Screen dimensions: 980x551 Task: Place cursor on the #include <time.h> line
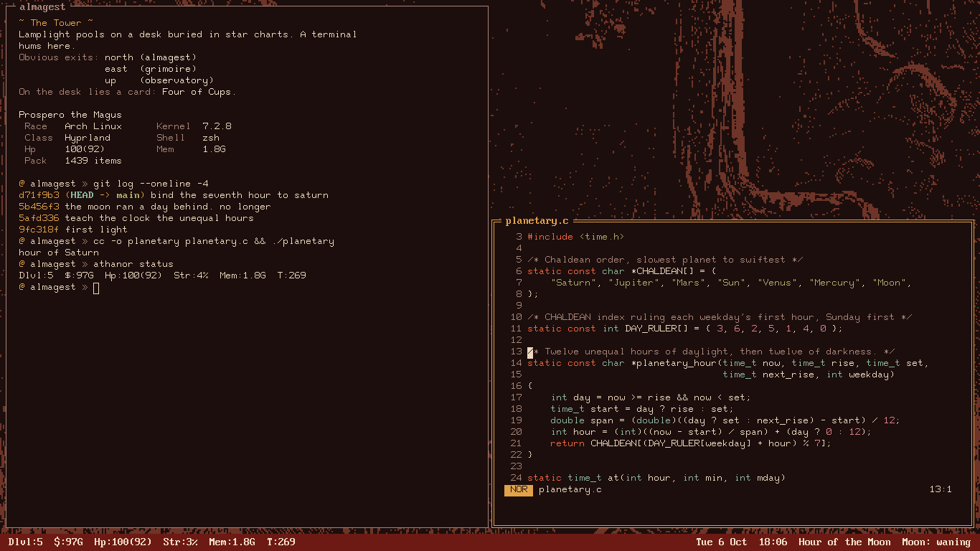(x=576, y=237)
